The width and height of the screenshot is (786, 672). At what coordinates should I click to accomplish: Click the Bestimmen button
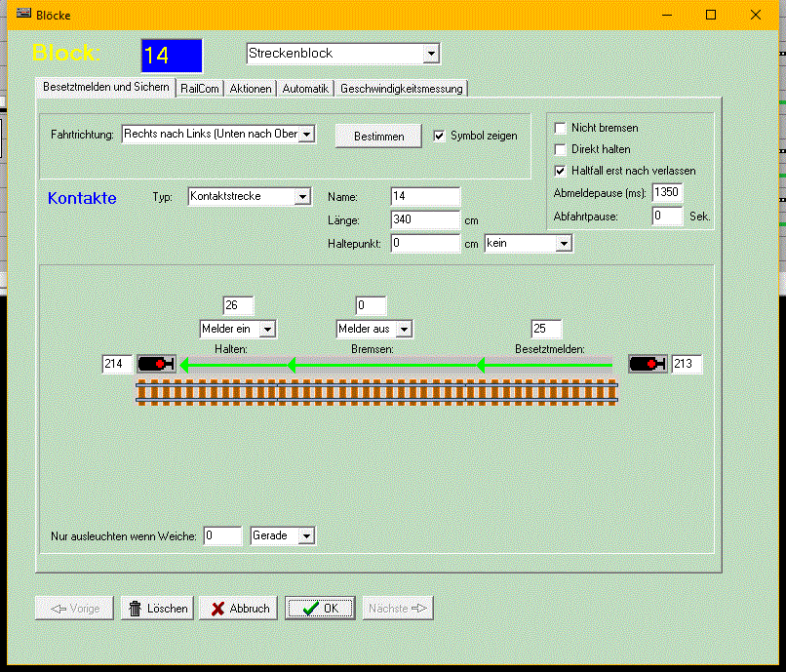(378, 136)
